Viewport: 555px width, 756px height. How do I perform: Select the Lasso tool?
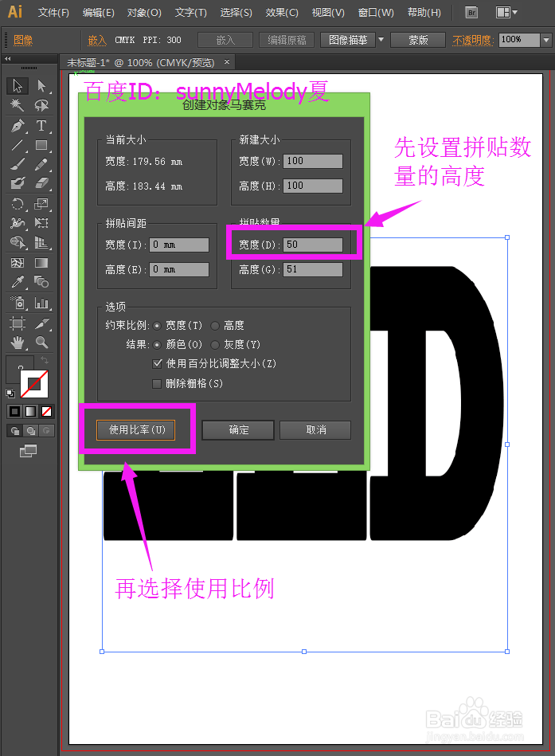(x=41, y=105)
